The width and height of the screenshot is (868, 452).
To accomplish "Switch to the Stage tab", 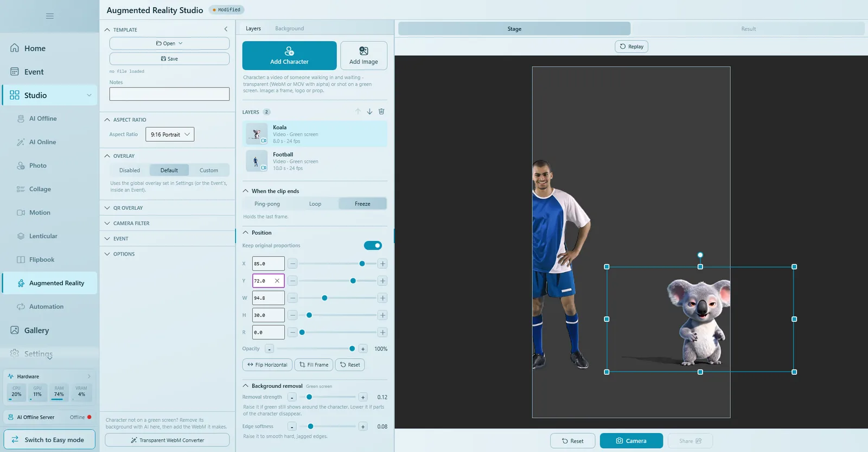I will pos(514,29).
